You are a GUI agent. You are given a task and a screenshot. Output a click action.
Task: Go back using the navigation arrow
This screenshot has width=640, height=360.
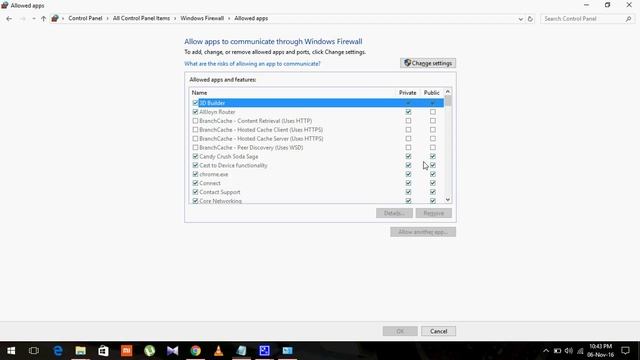pyautogui.click(x=9, y=19)
